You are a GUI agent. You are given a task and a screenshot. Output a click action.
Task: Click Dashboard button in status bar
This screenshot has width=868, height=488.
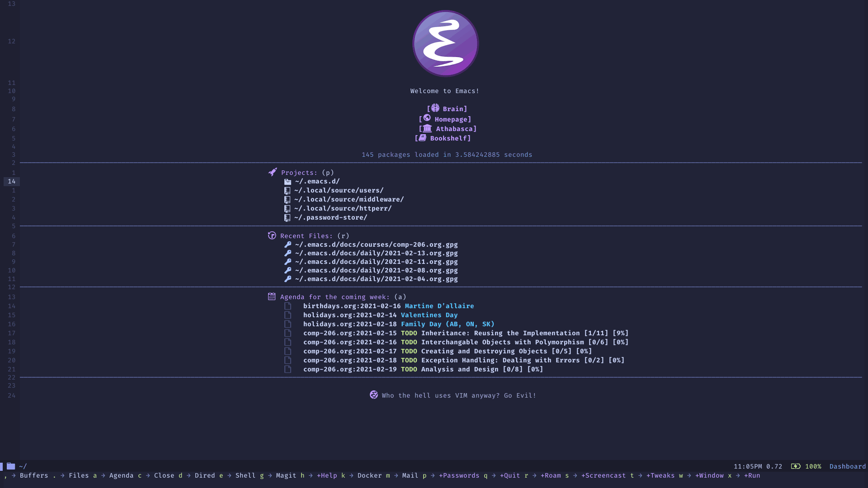click(847, 466)
